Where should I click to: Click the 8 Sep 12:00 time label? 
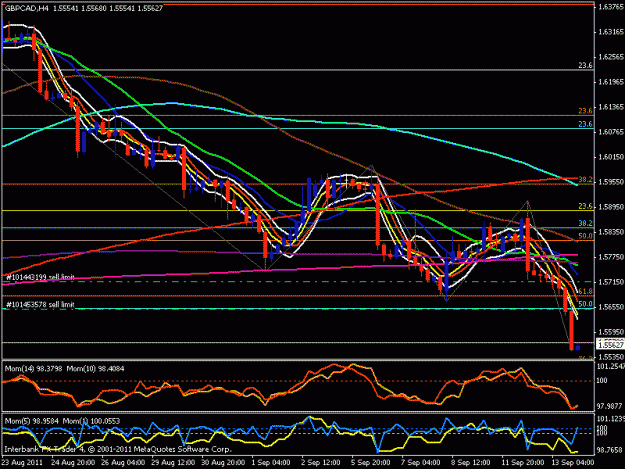(x=470, y=463)
